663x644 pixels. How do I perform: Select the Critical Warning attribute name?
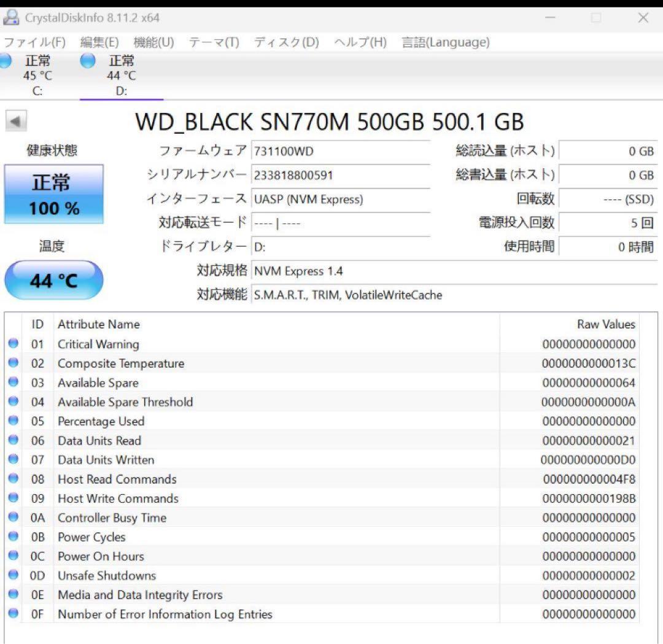(98, 344)
